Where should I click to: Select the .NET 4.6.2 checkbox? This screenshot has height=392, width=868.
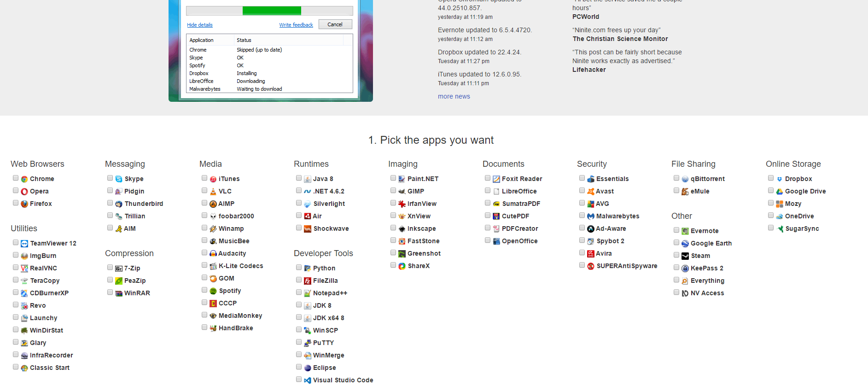[x=299, y=190]
